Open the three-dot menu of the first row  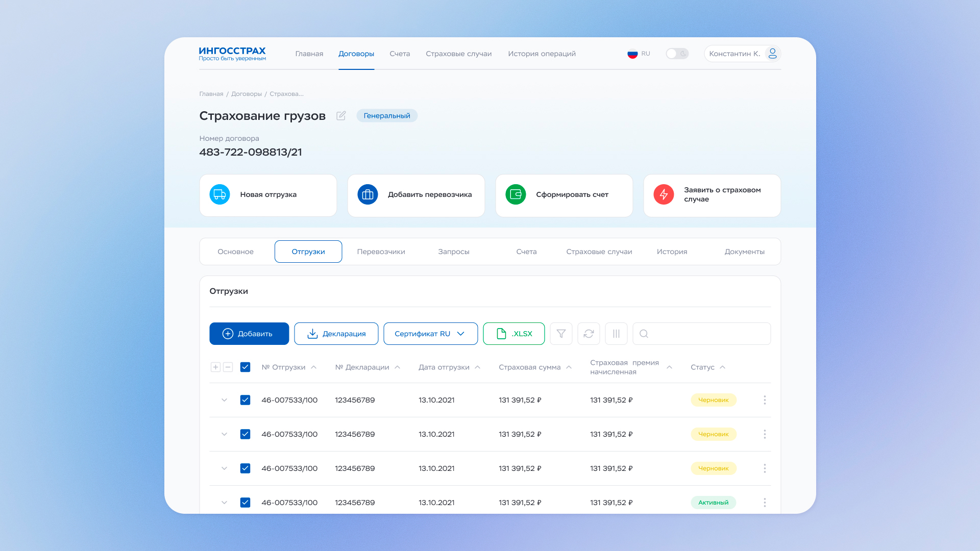coord(765,400)
